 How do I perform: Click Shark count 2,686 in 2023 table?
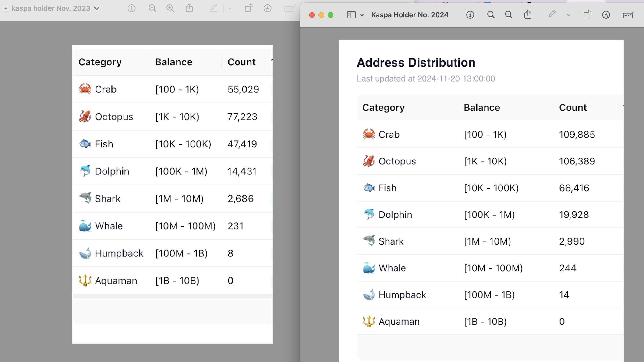pyautogui.click(x=240, y=199)
